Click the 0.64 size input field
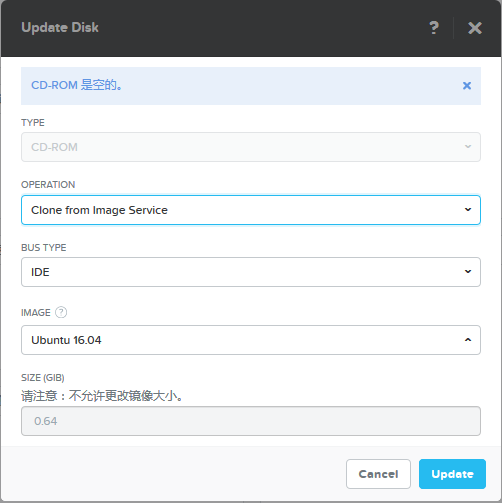Viewport: 502px width, 503px height. click(x=251, y=421)
